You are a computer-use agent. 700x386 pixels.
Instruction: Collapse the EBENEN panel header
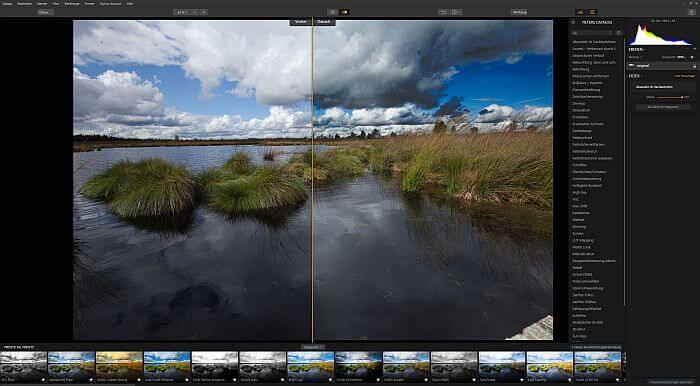[x=637, y=49]
